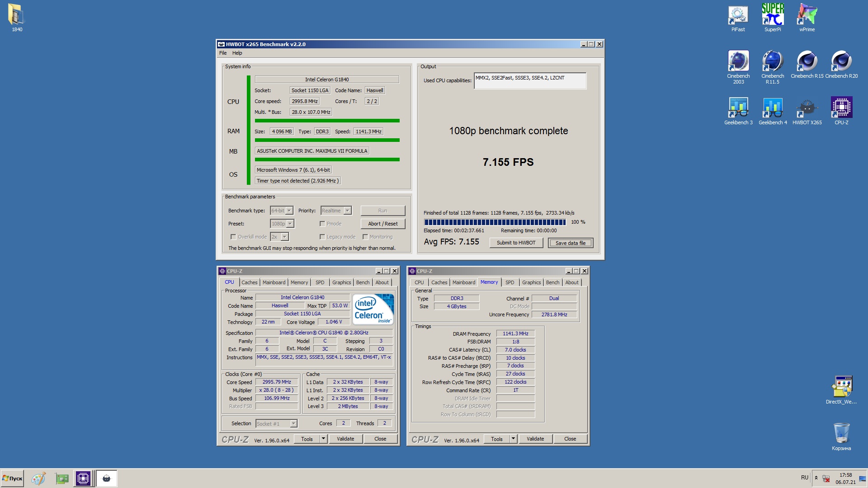Click the DRAM Frequency 1141.3 MHz value
This screenshot has width=868, height=488.
[515, 334]
